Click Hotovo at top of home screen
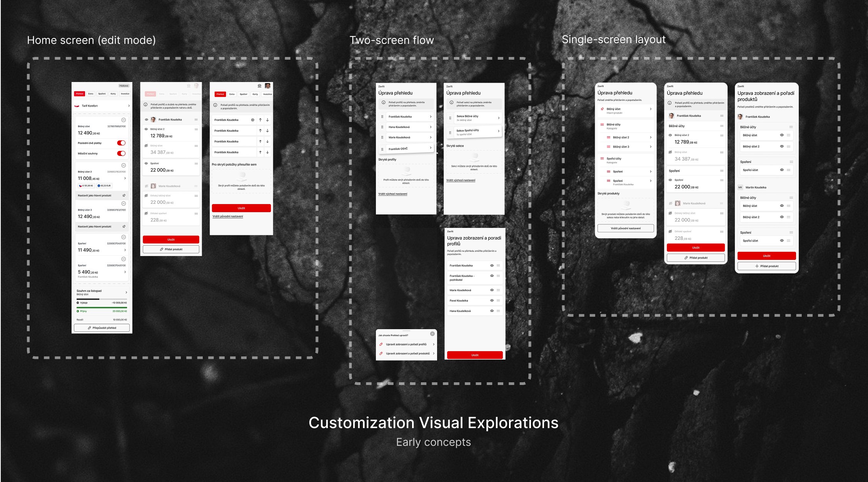This screenshot has height=482, width=868. point(124,86)
